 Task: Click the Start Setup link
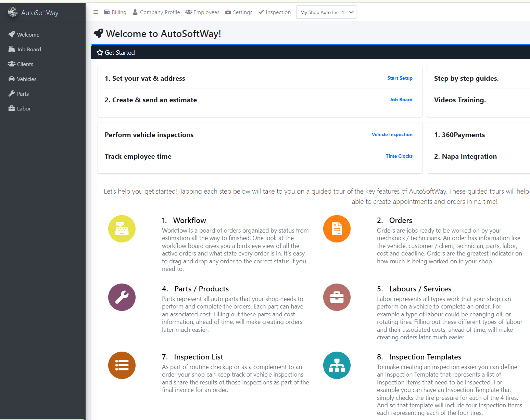(400, 78)
